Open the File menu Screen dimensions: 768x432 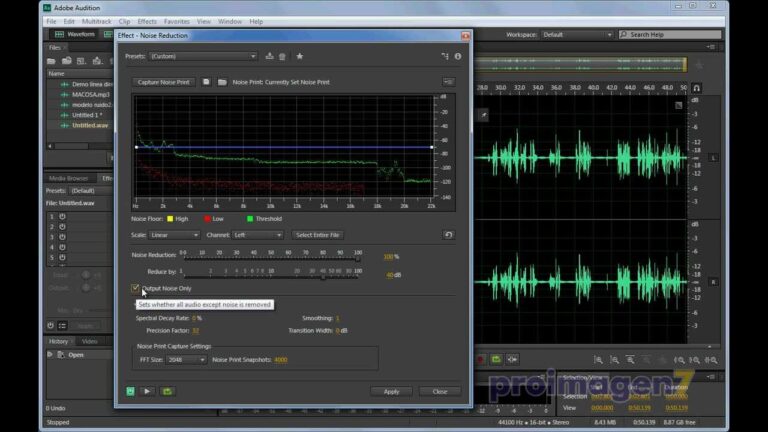tap(51, 22)
